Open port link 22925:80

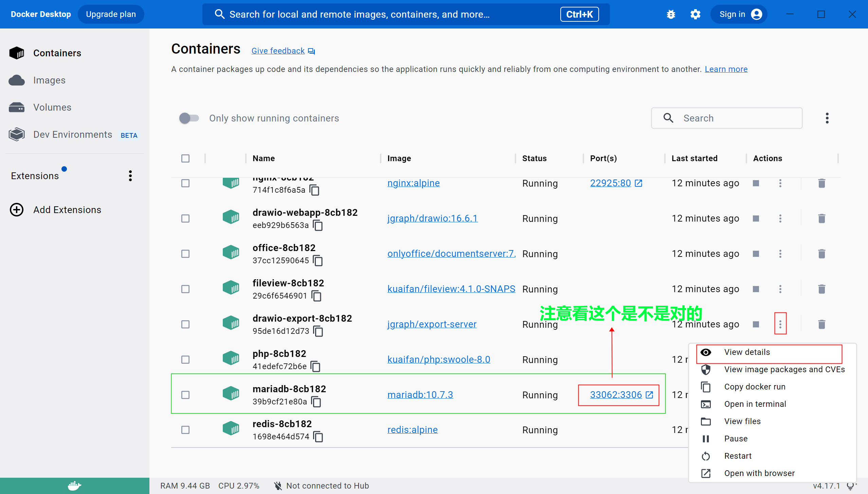pyautogui.click(x=616, y=183)
